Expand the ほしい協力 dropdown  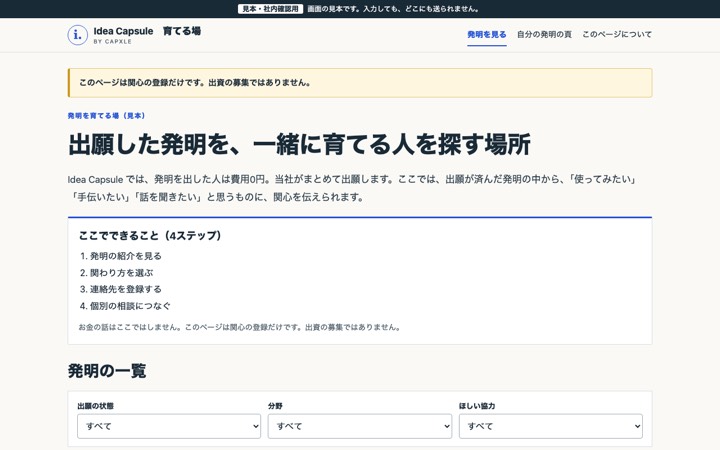(x=551, y=426)
